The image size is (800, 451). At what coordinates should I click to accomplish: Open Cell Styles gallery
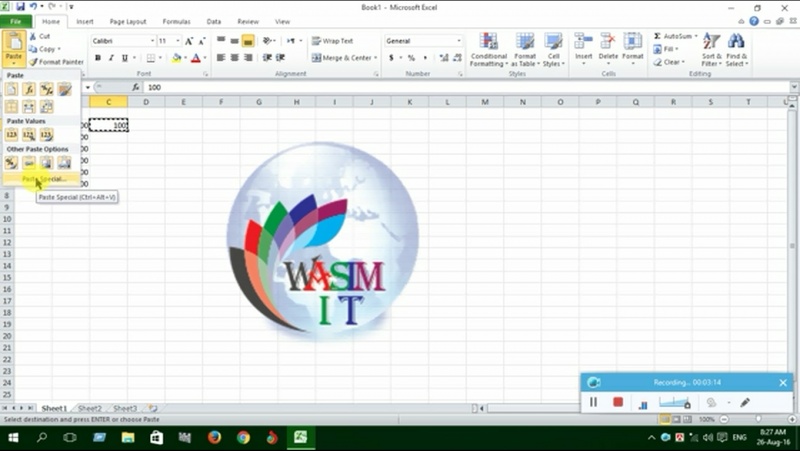553,49
